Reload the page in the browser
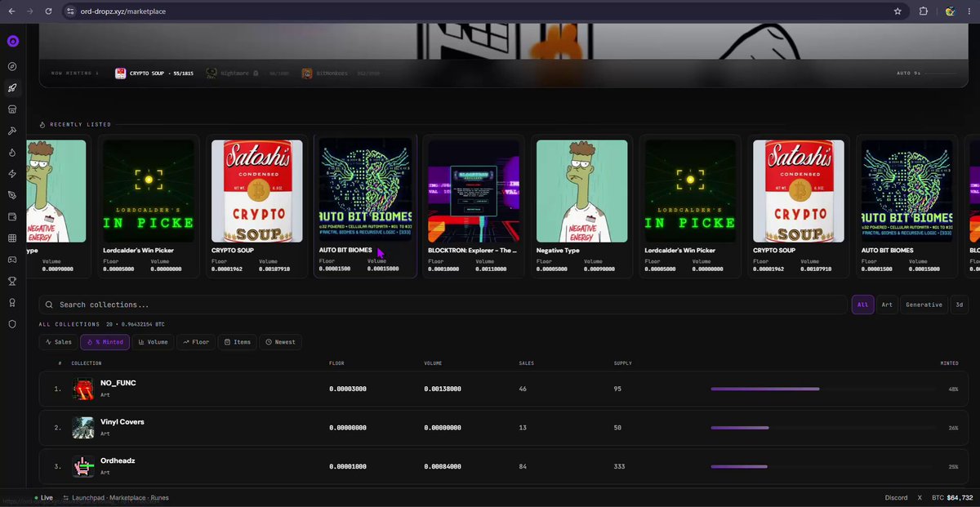980x507 pixels. point(49,11)
